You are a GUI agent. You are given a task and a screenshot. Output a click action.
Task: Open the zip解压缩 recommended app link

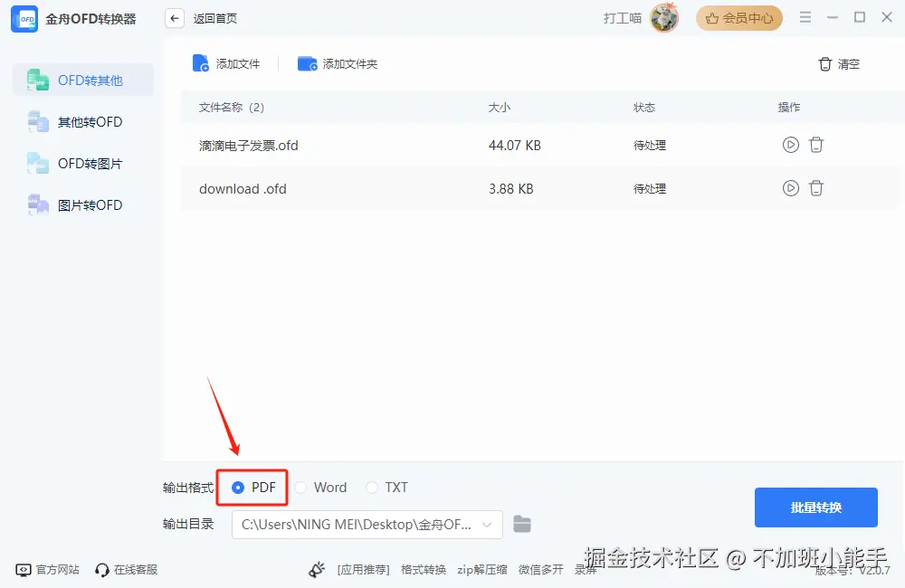click(x=482, y=570)
